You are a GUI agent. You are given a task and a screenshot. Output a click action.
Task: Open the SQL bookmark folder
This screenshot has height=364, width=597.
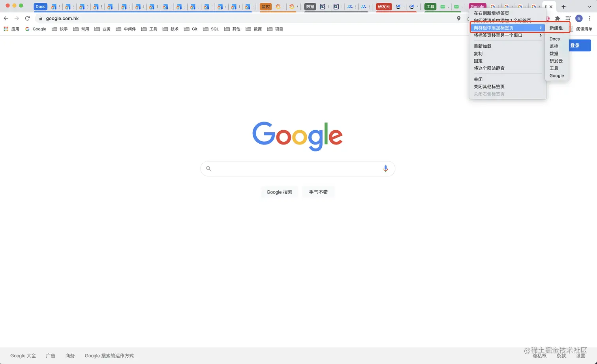pyautogui.click(x=211, y=29)
